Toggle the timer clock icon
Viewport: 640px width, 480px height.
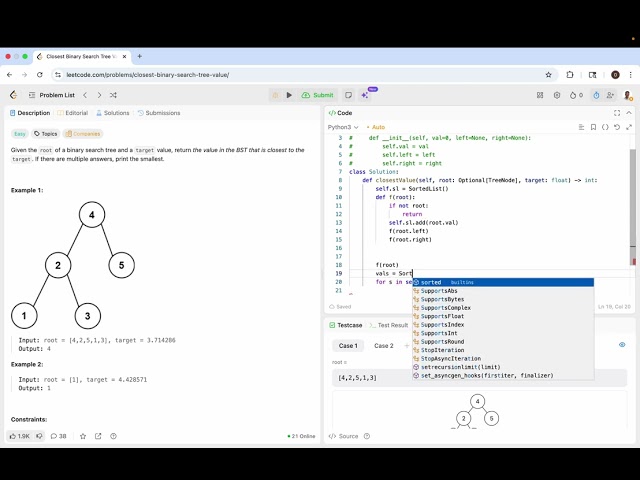pos(596,95)
